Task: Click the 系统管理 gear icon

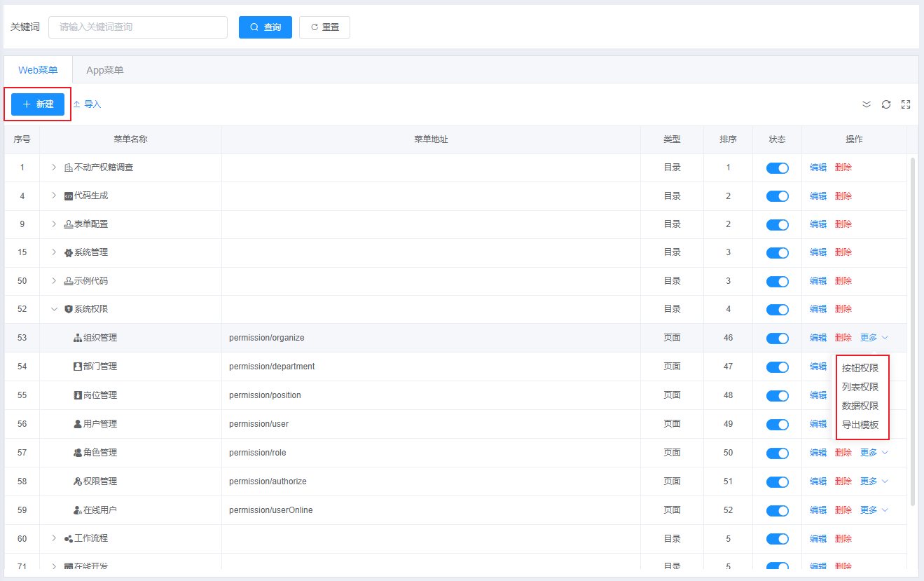Action: point(69,252)
